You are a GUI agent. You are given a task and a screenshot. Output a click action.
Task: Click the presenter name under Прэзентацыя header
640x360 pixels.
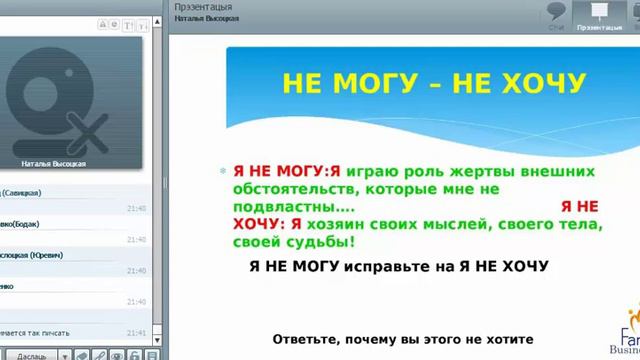click(x=207, y=18)
